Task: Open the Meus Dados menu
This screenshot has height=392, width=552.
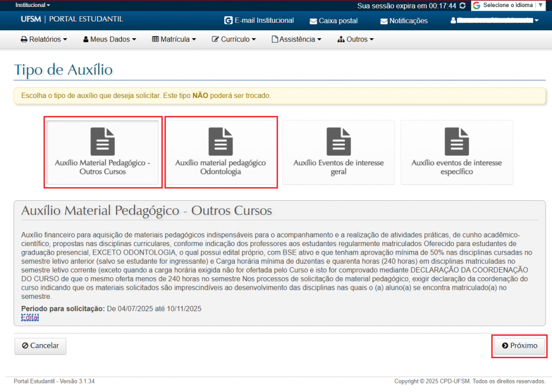Action: 109,39
